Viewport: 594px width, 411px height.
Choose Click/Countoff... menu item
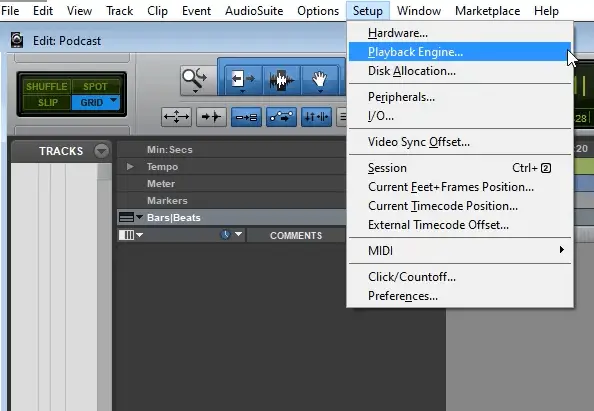tap(460, 277)
